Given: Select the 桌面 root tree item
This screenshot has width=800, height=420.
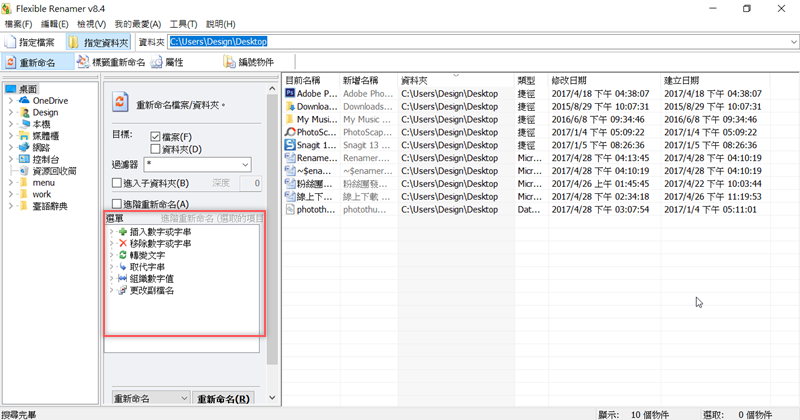Looking at the screenshot, I should point(28,89).
